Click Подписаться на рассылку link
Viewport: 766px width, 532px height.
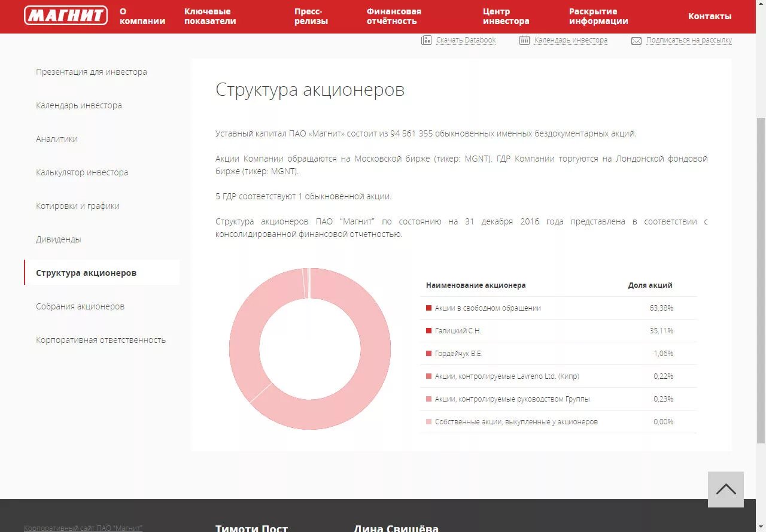(689, 40)
